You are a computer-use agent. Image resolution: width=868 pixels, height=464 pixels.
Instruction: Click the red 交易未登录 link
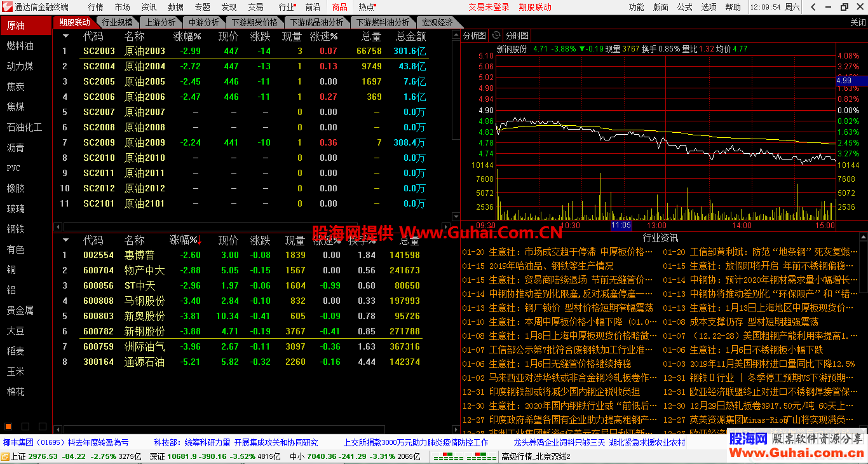click(489, 7)
